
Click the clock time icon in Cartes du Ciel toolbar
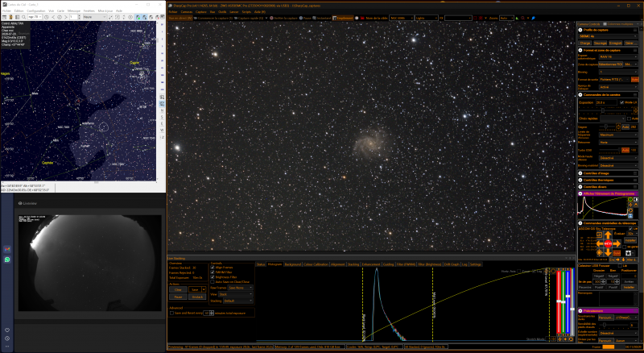tap(47, 17)
